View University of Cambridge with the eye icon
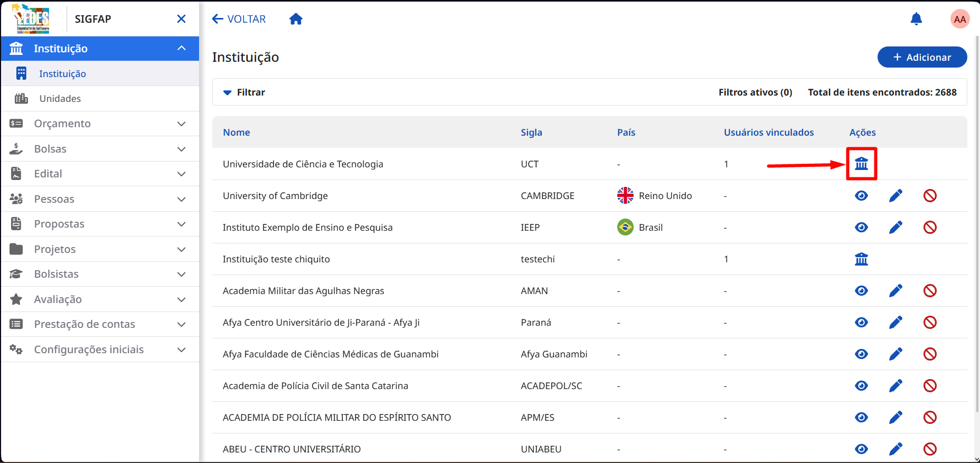 (x=861, y=196)
